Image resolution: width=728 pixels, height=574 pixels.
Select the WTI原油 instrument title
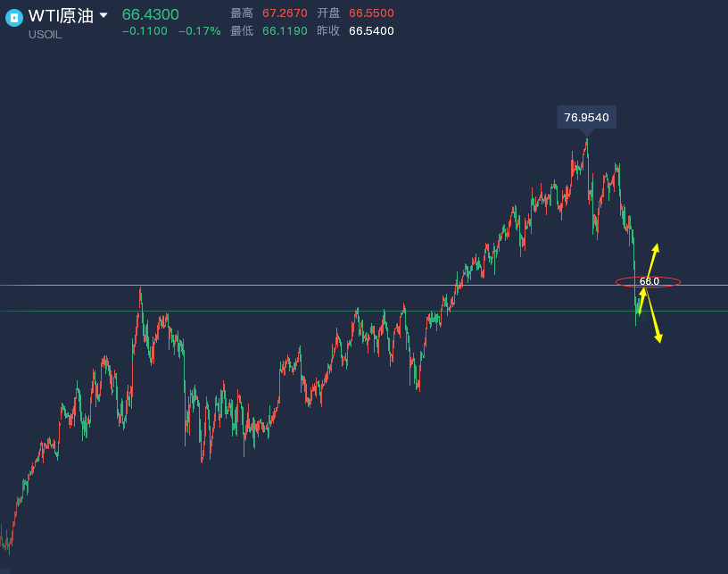pyautogui.click(x=61, y=15)
